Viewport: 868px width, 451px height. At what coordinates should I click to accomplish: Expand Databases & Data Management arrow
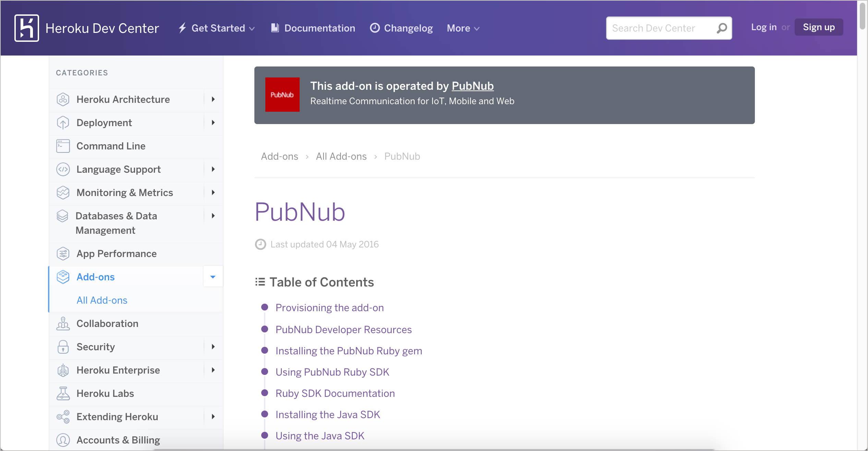pyautogui.click(x=213, y=216)
